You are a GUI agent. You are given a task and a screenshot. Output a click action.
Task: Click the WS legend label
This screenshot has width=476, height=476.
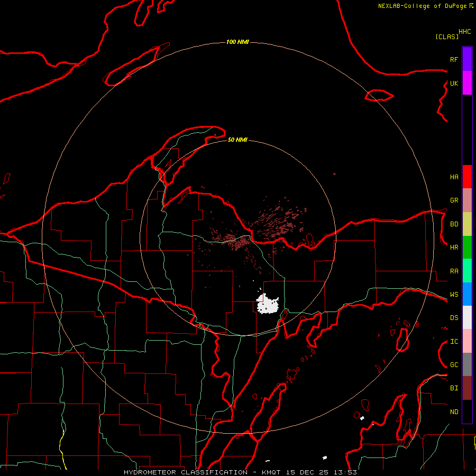pyautogui.click(x=454, y=295)
